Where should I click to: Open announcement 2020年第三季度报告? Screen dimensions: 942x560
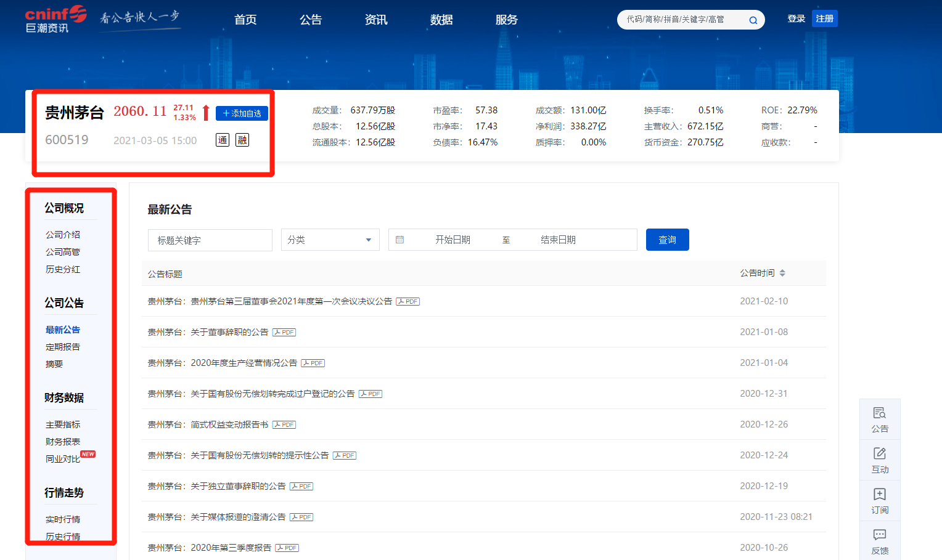point(210,548)
